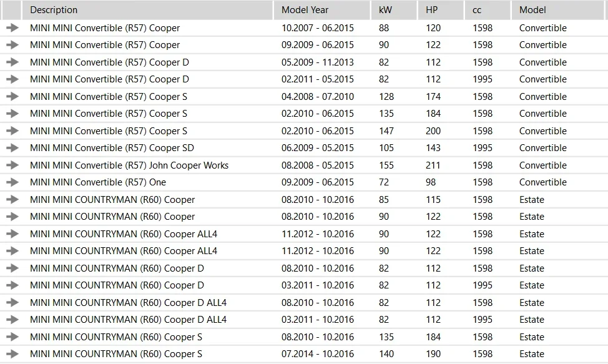Click the arrow icon for Convertible Cooper 88 kW row
This screenshot has height=364, width=608.
12,28
